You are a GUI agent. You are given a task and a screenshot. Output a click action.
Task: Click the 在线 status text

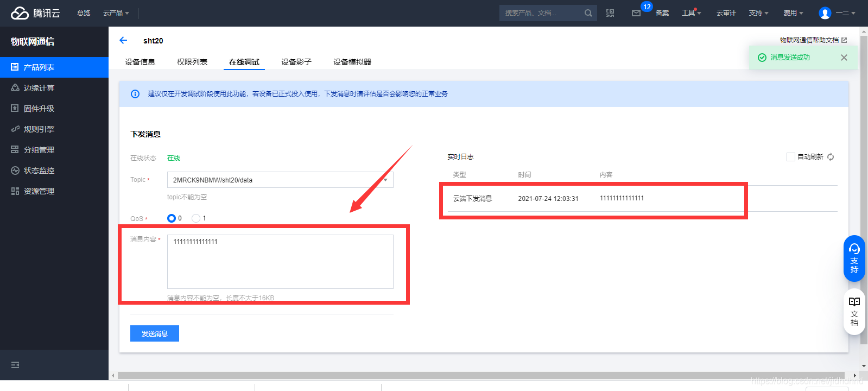174,158
